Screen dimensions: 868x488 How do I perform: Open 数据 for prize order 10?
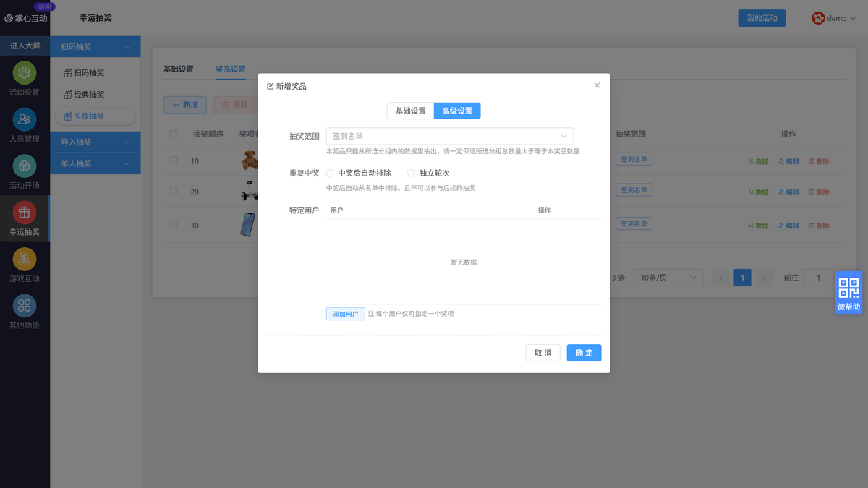click(758, 162)
